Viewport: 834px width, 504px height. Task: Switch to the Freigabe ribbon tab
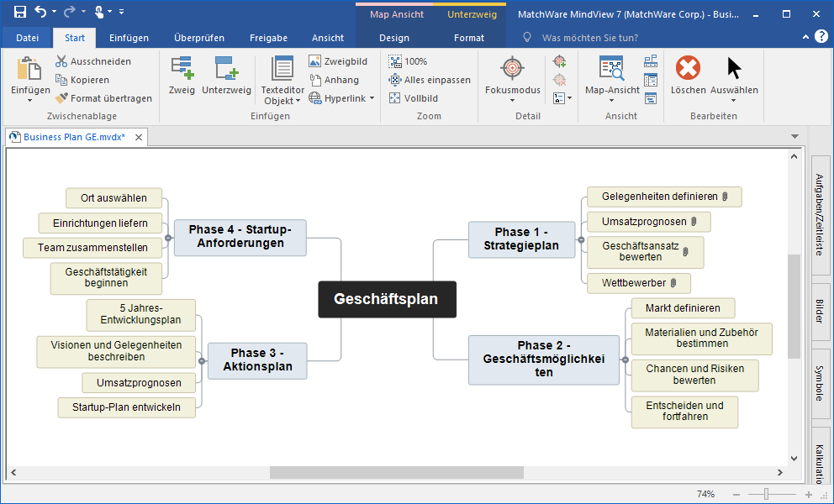click(x=268, y=38)
